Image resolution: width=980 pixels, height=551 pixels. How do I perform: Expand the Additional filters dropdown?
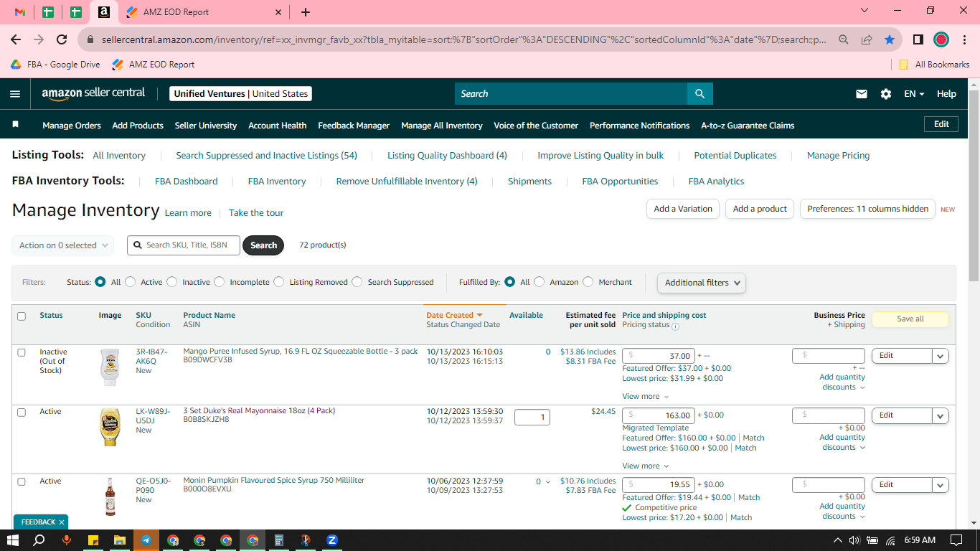click(702, 283)
